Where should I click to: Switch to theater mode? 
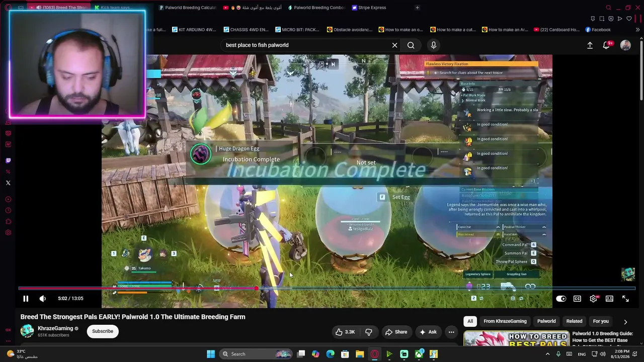(609, 299)
